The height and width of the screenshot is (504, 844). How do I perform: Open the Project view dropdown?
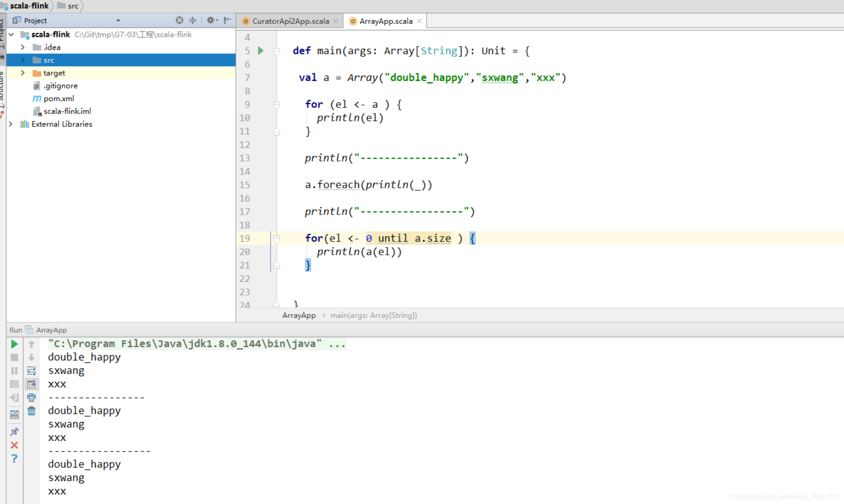(118, 21)
